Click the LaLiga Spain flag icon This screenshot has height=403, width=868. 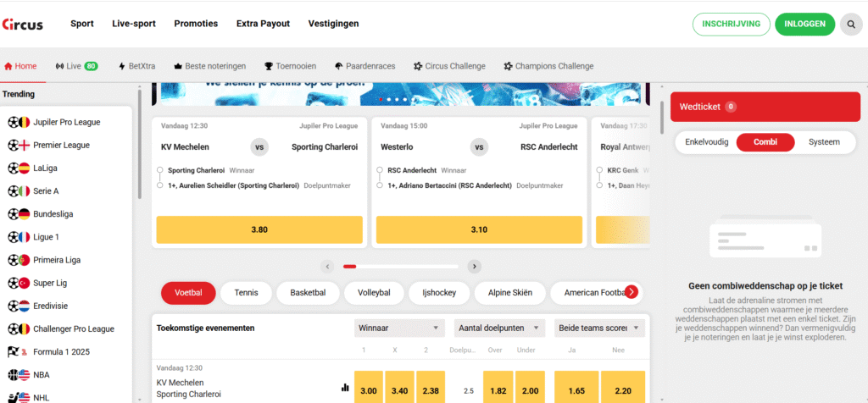(25, 168)
